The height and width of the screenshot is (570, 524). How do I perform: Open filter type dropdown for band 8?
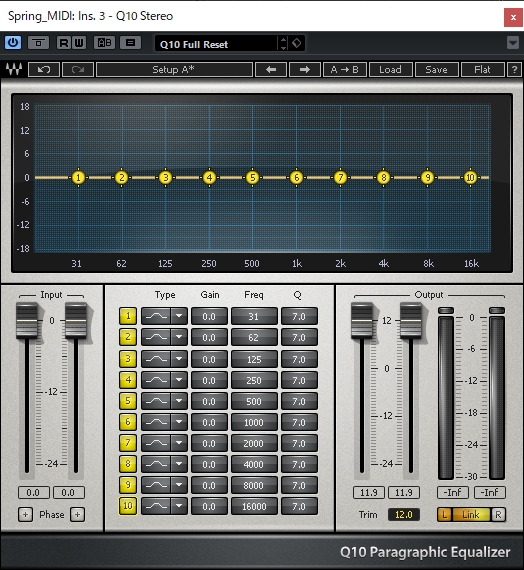179,464
